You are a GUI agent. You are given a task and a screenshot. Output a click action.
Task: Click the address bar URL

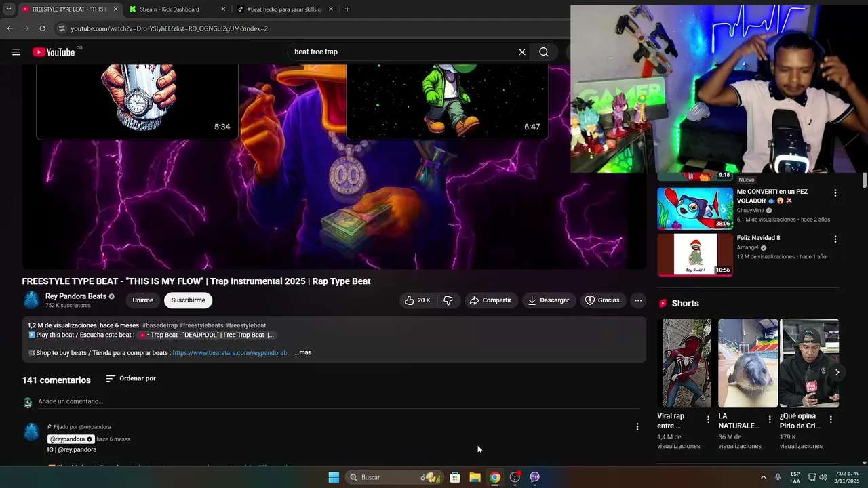[x=170, y=28]
